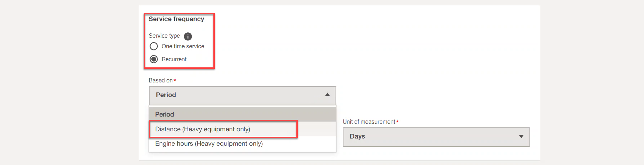Click the selected Period text in combo box
Screen dimensions: 644x165
pyautogui.click(x=166, y=95)
